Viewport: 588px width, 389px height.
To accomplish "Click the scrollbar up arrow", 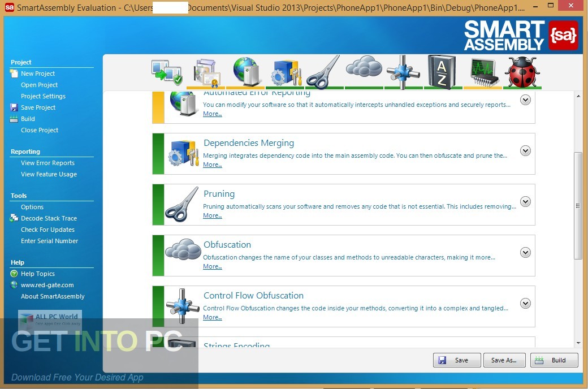I will [578, 97].
